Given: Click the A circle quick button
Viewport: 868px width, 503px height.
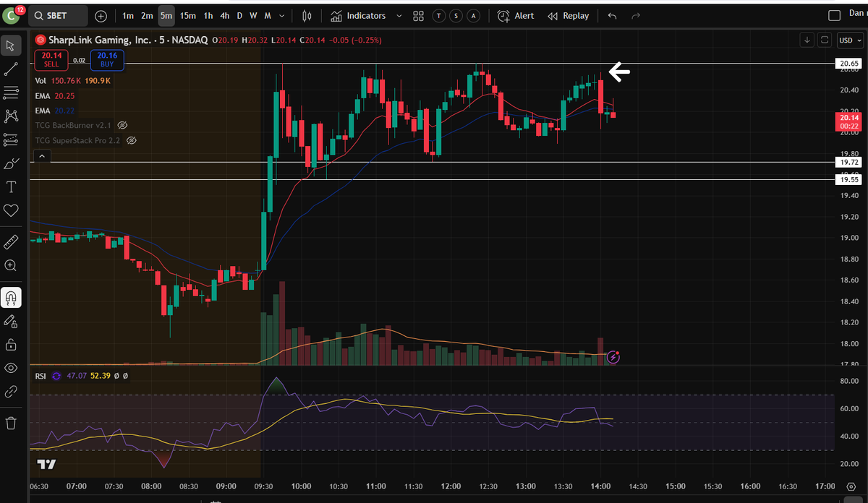Looking at the screenshot, I should coord(474,15).
